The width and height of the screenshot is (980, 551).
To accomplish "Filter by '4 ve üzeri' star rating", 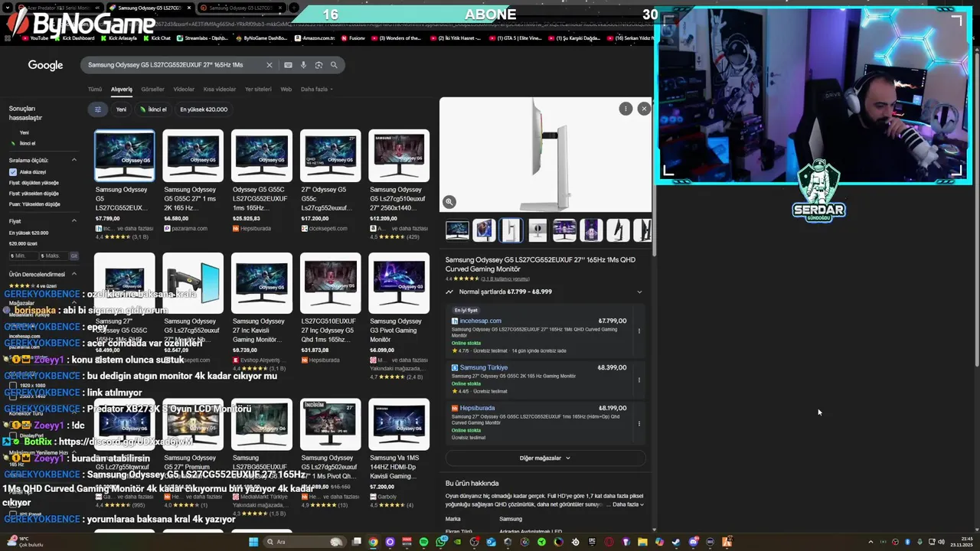I will tap(33, 285).
